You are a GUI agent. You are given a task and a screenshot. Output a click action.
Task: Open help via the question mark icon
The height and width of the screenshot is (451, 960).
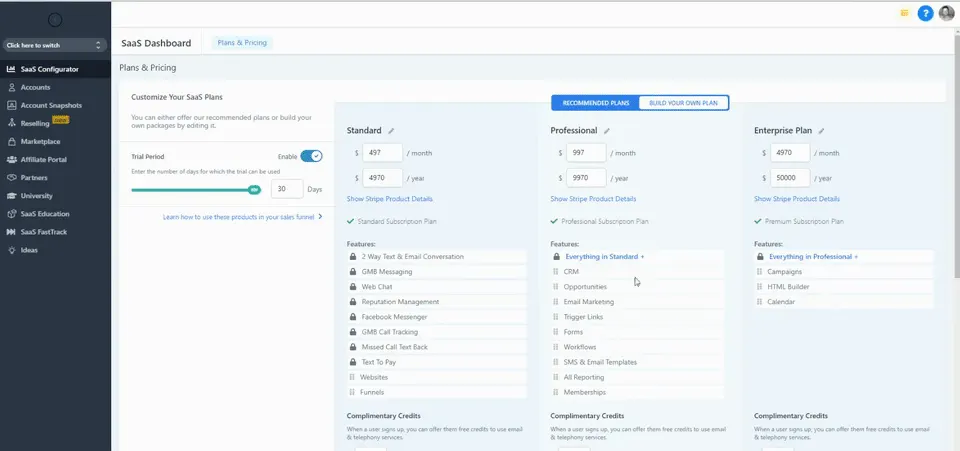pos(925,13)
